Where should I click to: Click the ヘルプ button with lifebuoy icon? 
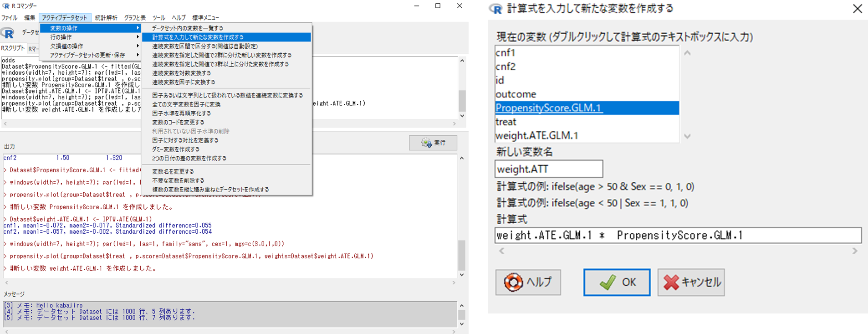(528, 282)
